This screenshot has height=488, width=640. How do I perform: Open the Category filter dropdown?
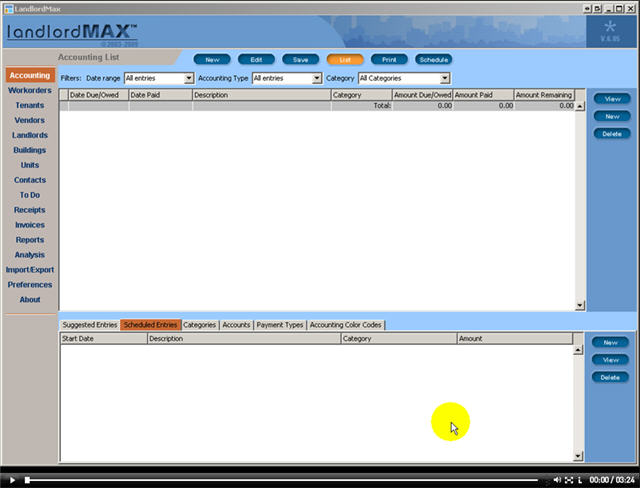point(404,78)
